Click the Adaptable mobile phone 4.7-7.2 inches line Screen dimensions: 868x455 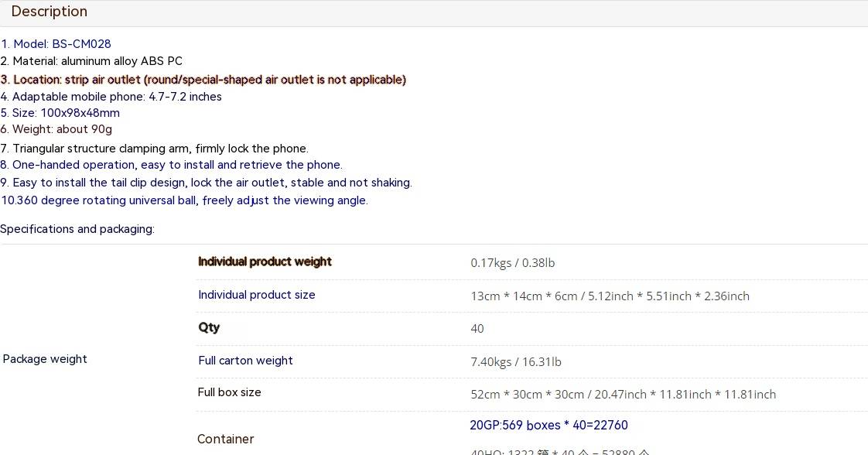coord(111,97)
